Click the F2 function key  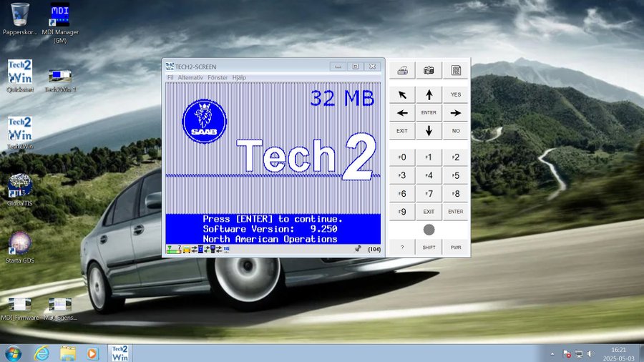click(456, 157)
